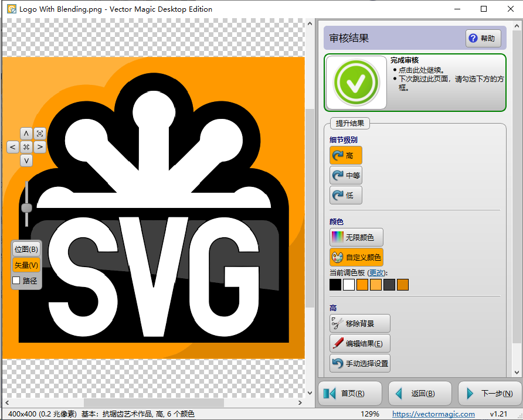Viewport: 523px width, 420px height.
Task: Minimize the Vector Magic window
Action: (x=457, y=9)
